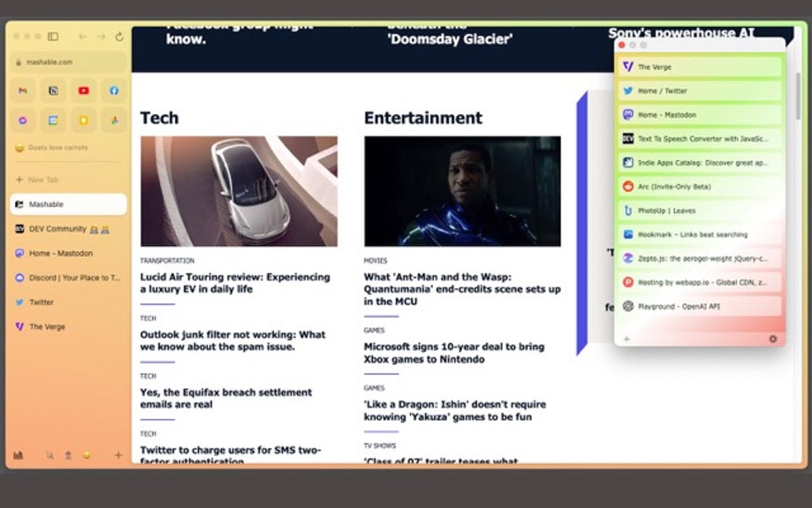This screenshot has height=508, width=812.
Task: Open the pinned Google Calendar favorite
Action: 53,121
